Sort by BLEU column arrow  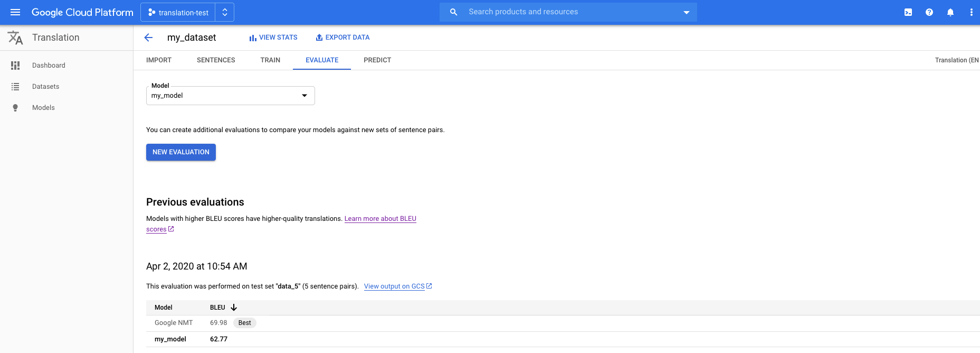234,308
